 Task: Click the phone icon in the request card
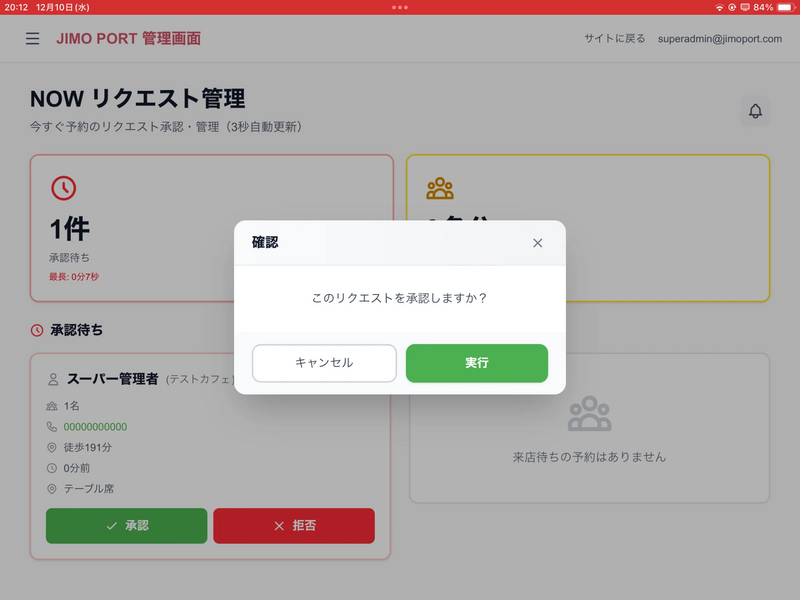(52, 427)
